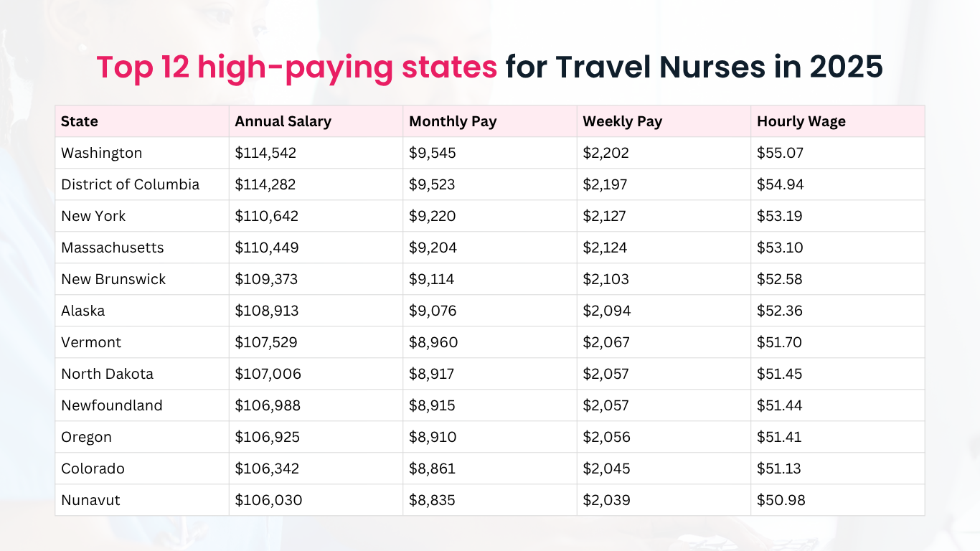Select the Washington state cell
Viewport: 980px width, 551px height.
pyautogui.click(x=102, y=153)
